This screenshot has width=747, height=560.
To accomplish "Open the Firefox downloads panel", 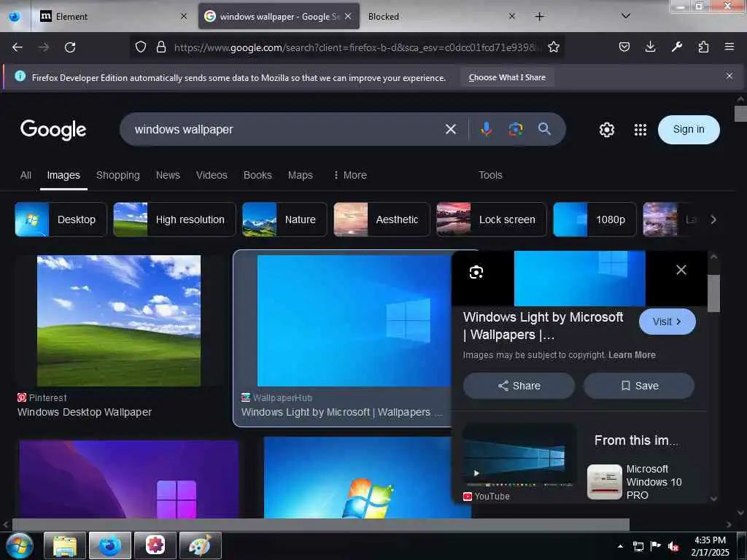I will point(650,47).
